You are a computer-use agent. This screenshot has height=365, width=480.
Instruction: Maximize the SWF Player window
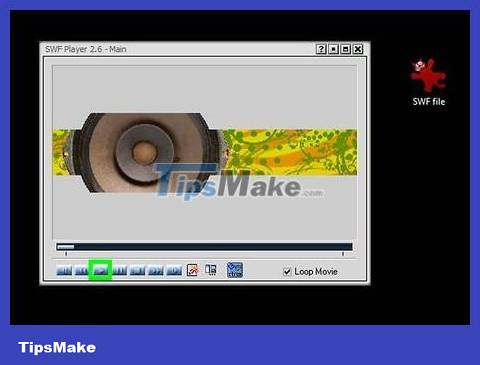tap(346, 49)
